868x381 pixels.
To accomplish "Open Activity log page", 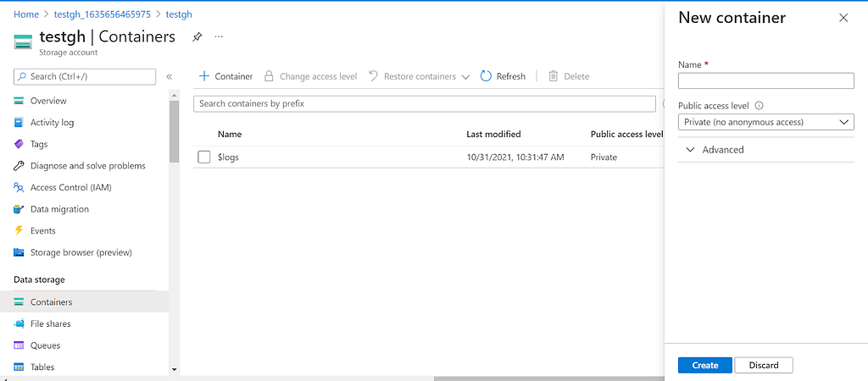I will (52, 122).
